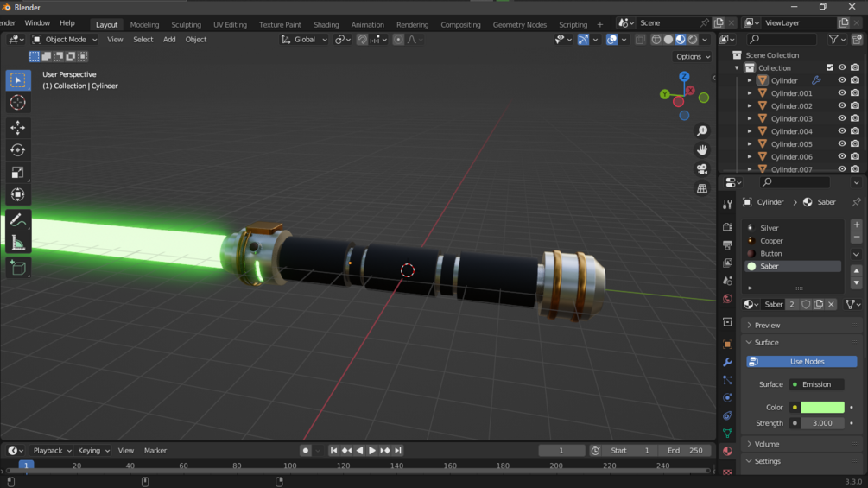868x488 pixels.
Task: Click the Z axis gizmo handle
Action: click(684, 76)
